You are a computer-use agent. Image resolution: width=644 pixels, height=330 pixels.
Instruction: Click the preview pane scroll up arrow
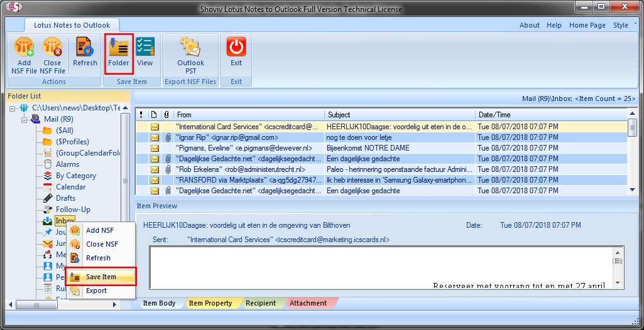[x=618, y=252]
